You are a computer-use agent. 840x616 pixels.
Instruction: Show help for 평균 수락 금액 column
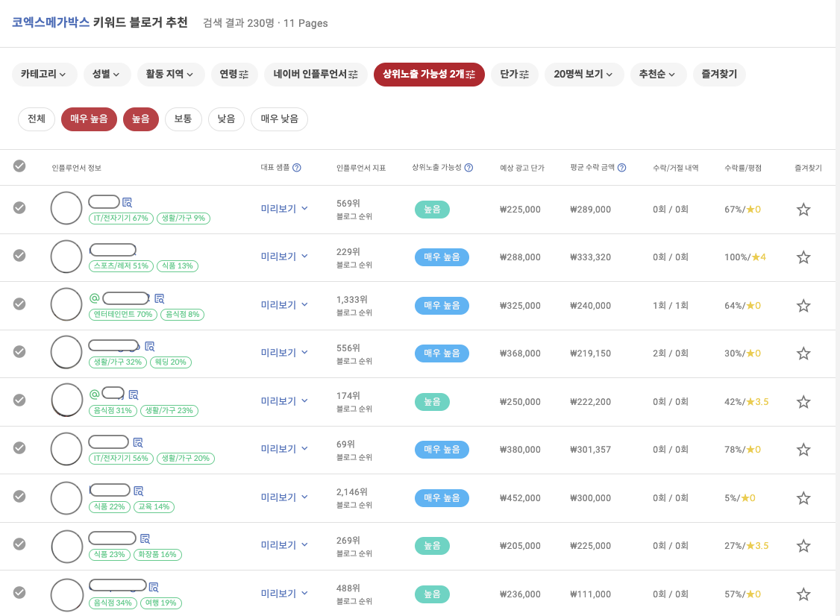[622, 168]
